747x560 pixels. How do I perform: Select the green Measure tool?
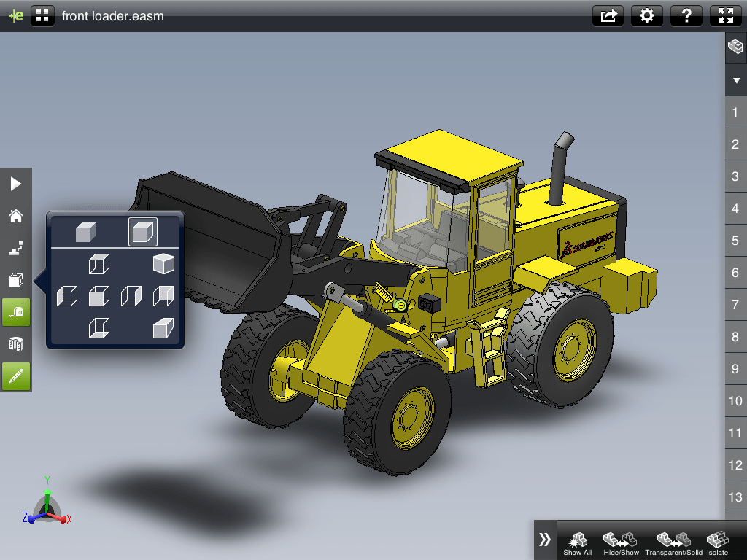(x=16, y=312)
